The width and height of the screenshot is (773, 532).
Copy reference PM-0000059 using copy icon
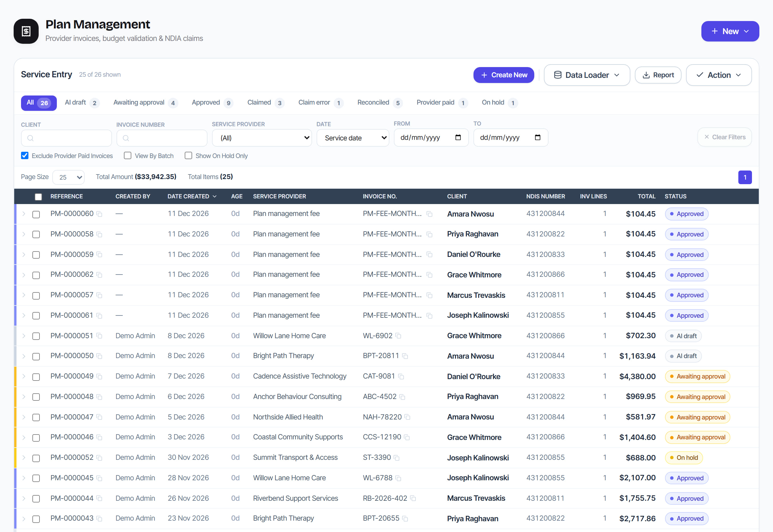pyautogui.click(x=99, y=255)
